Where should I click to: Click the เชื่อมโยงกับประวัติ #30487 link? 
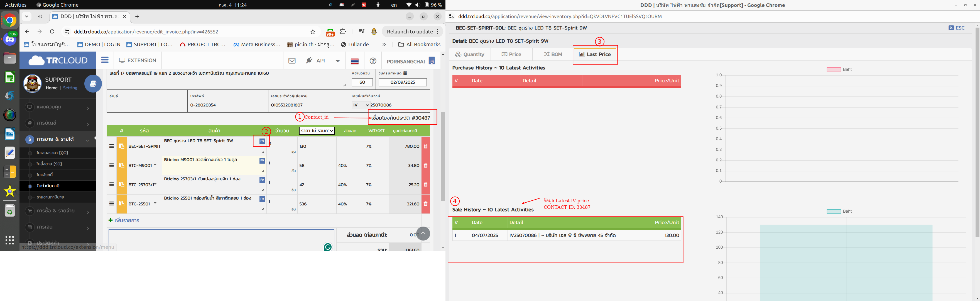pos(400,118)
